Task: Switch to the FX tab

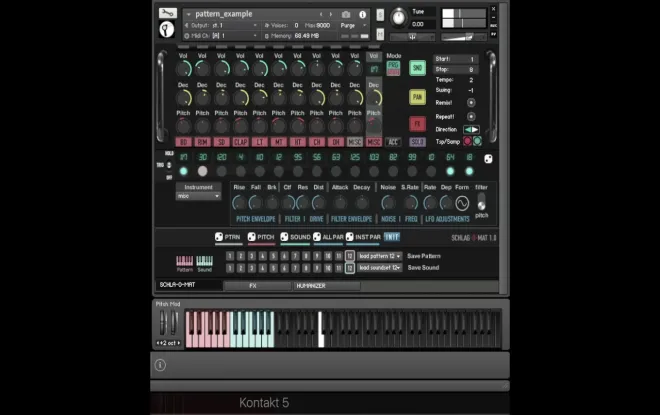Action: click(257, 286)
